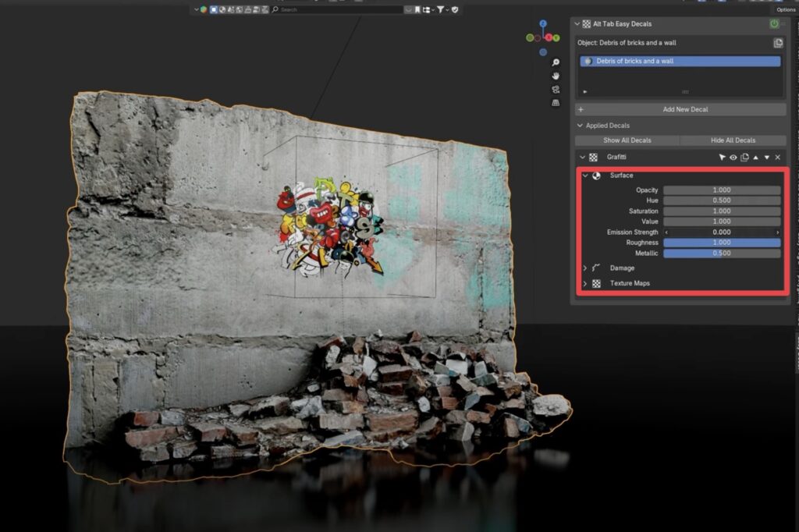The image size is (799, 532).
Task: Open the Options menu
Action: (785, 9)
